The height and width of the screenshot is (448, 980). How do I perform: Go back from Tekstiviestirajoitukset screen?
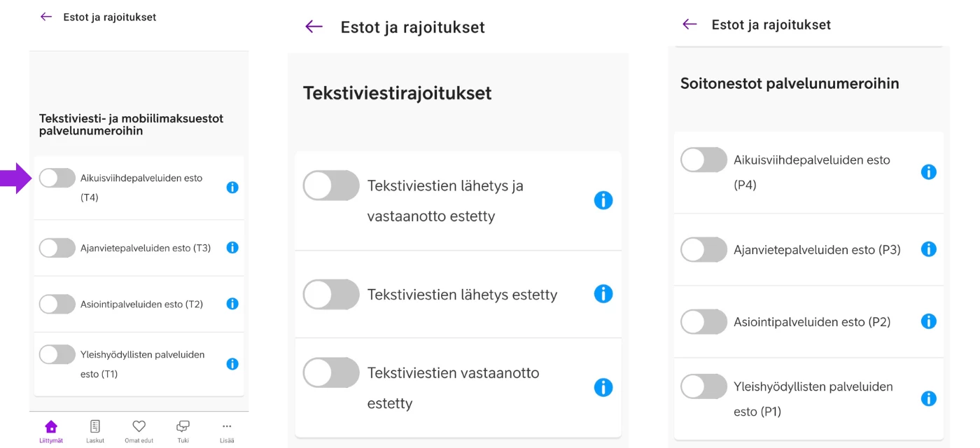(x=314, y=27)
